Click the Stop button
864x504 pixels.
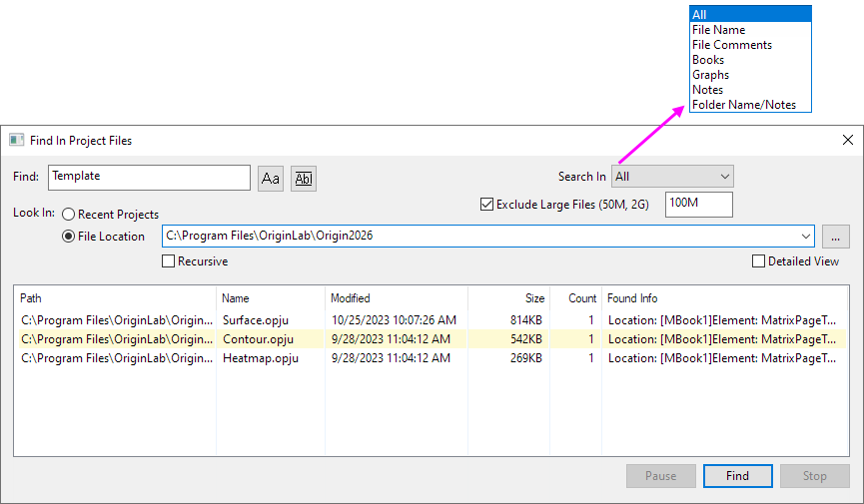coord(814,476)
